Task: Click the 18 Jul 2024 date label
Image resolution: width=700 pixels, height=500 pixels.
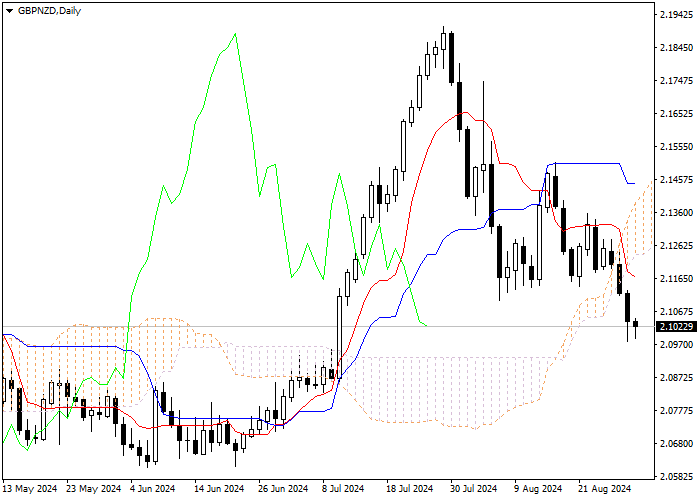Action: [x=410, y=489]
